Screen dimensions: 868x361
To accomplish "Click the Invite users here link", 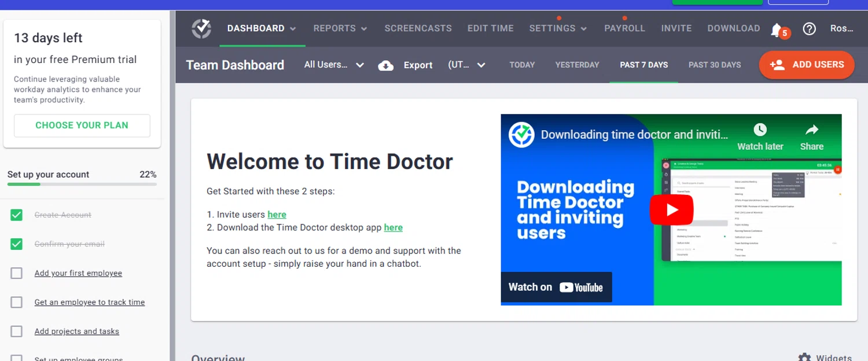I will point(277,215).
